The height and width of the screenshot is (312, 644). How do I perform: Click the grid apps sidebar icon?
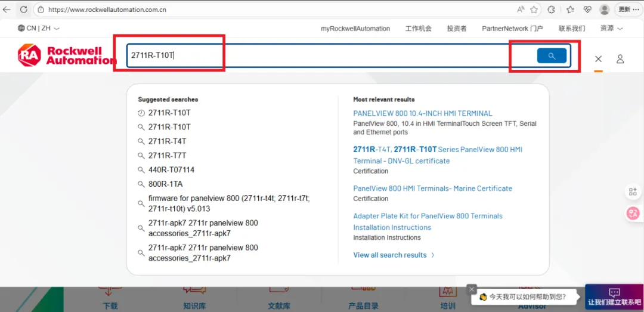633,191
